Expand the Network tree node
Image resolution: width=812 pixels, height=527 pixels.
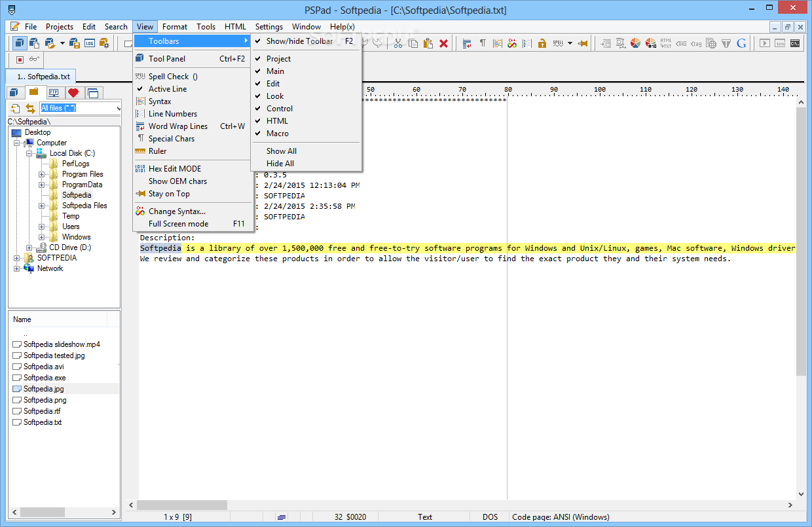pyautogui.click(x=18, y=268)
